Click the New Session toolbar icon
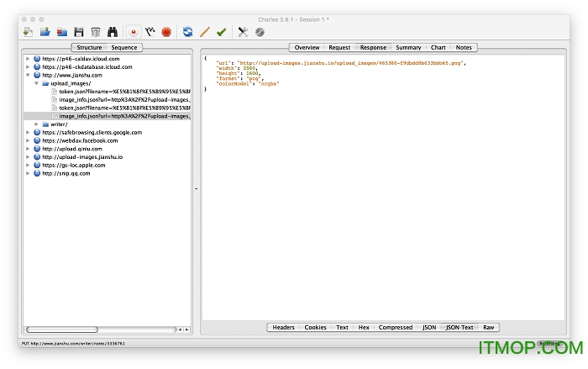Viewport: 588px width, 369px height. (28, 32)
